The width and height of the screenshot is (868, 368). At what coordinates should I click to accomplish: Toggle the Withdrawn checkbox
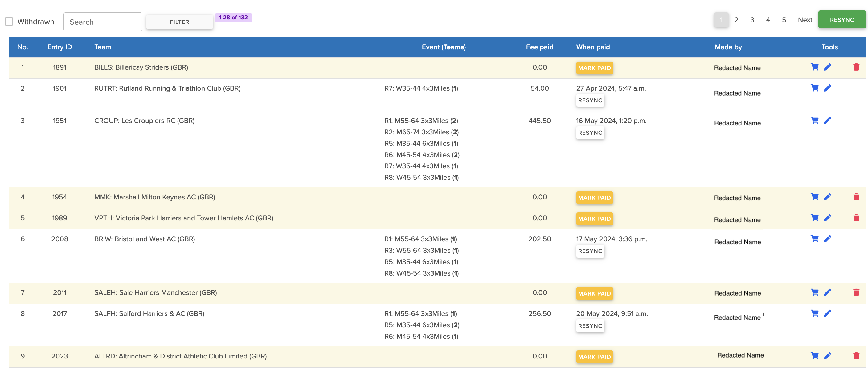(9, 22)
